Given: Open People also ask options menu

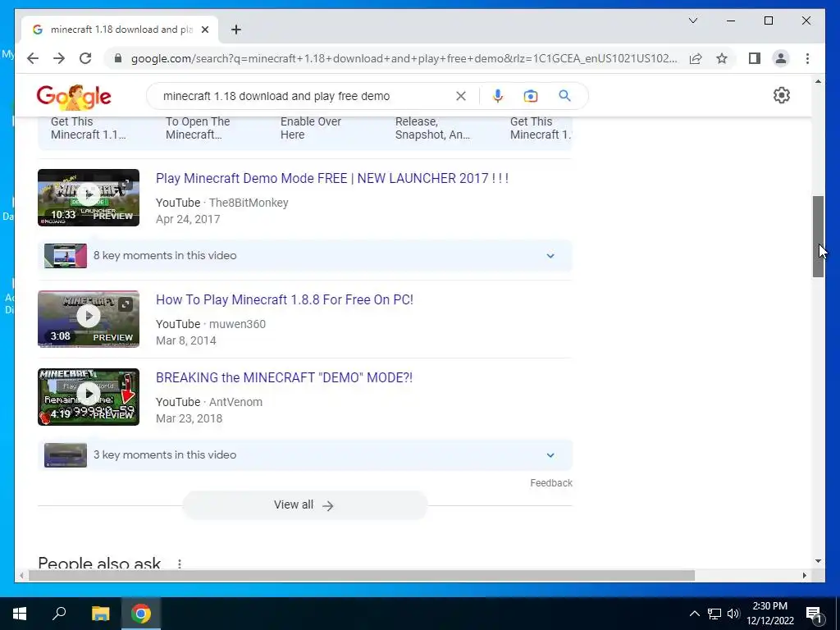Looking at the screenshot, I should click(x=180, y=564).
